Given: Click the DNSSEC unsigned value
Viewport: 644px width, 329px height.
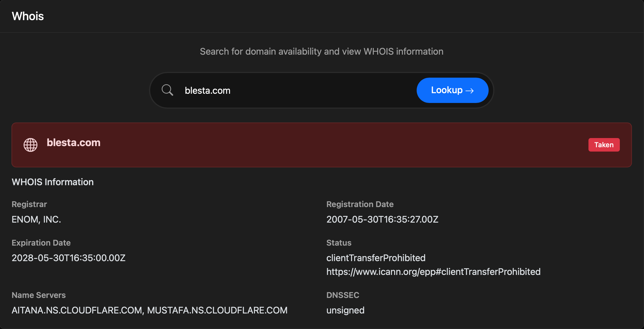Looking at the screenshot, I should (345, 310).
